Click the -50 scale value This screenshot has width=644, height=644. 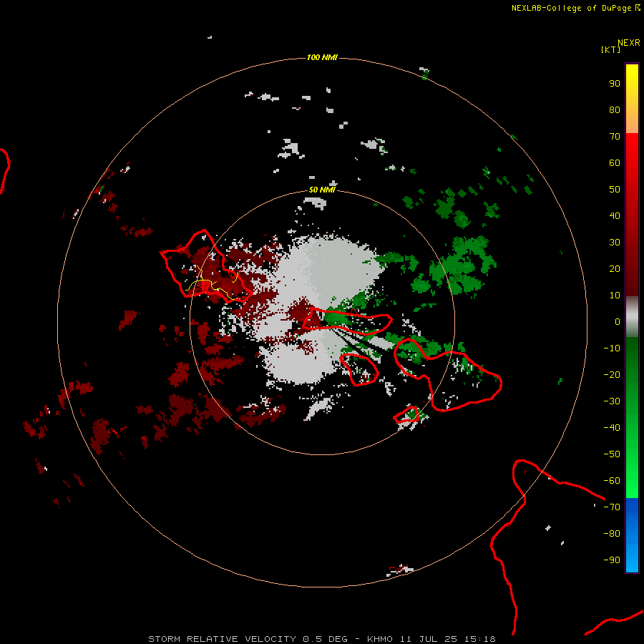[612, 454]
